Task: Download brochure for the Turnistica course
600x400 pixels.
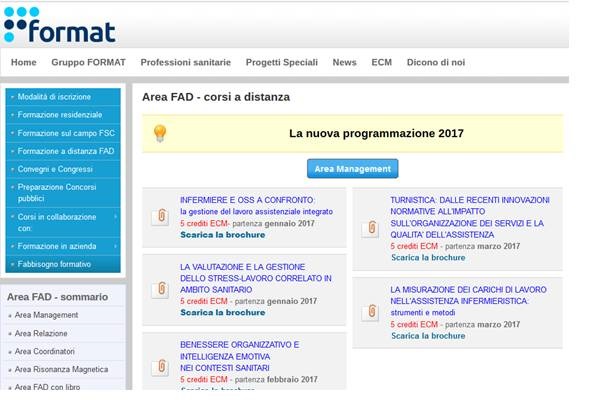Action: click(x=427, y=257)
